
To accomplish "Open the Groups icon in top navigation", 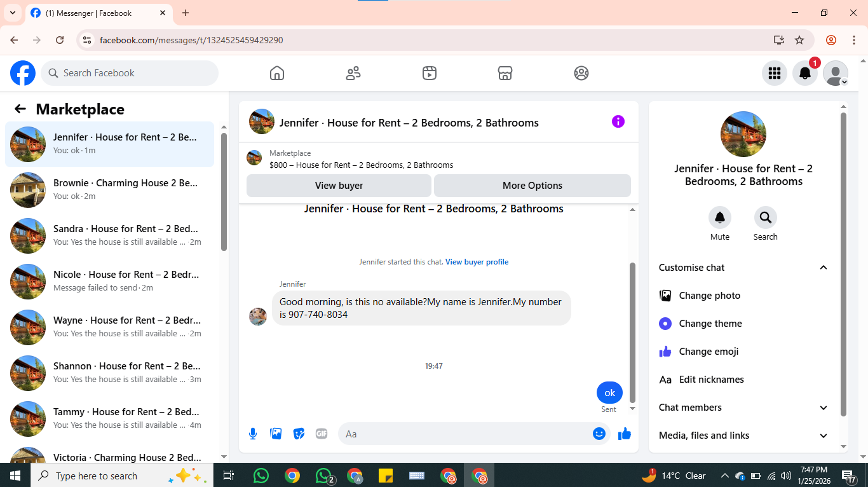I will (581, 73).
